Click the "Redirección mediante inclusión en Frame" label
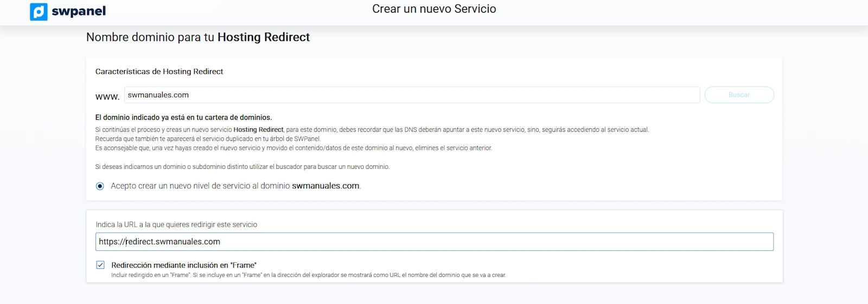 pos(183,265)
